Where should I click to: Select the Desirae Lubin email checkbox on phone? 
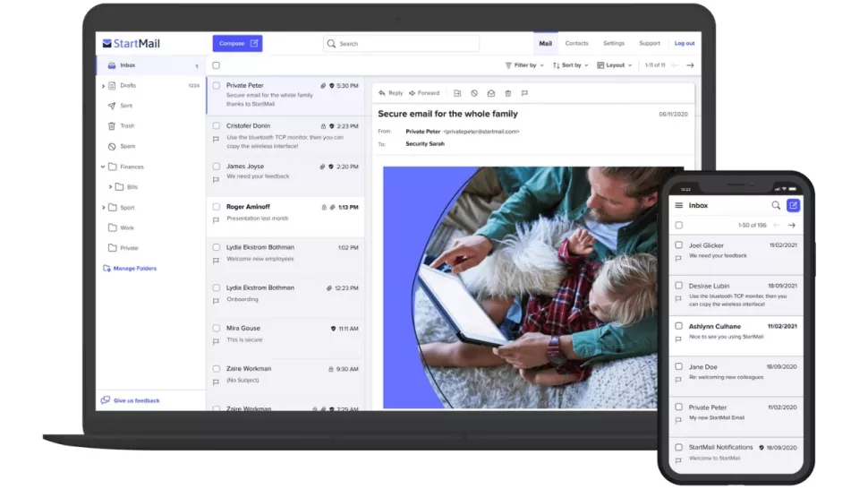[678, 286]
